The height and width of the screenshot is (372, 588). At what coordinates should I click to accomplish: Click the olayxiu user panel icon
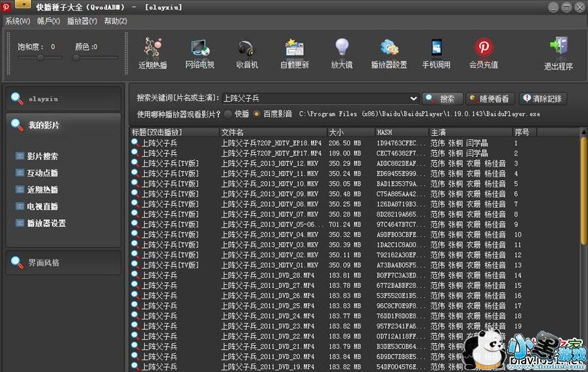point(16,98)
